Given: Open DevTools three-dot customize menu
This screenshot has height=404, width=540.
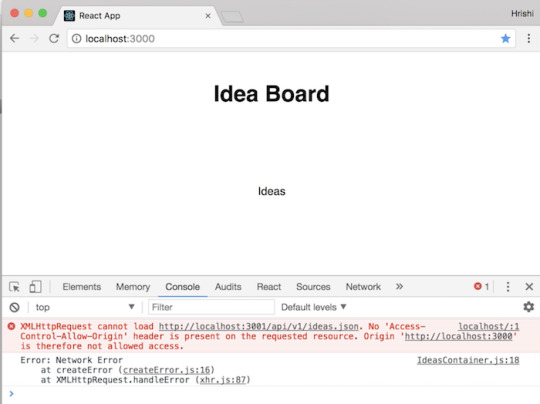Looking at the screenshot, I should (x=508, y=287).
